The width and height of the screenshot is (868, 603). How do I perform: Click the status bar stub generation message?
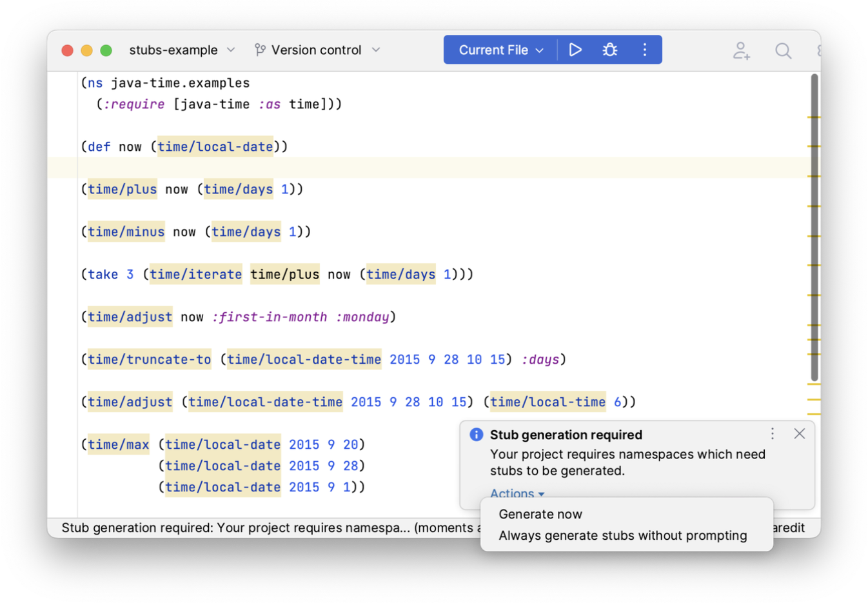[271, 528]
